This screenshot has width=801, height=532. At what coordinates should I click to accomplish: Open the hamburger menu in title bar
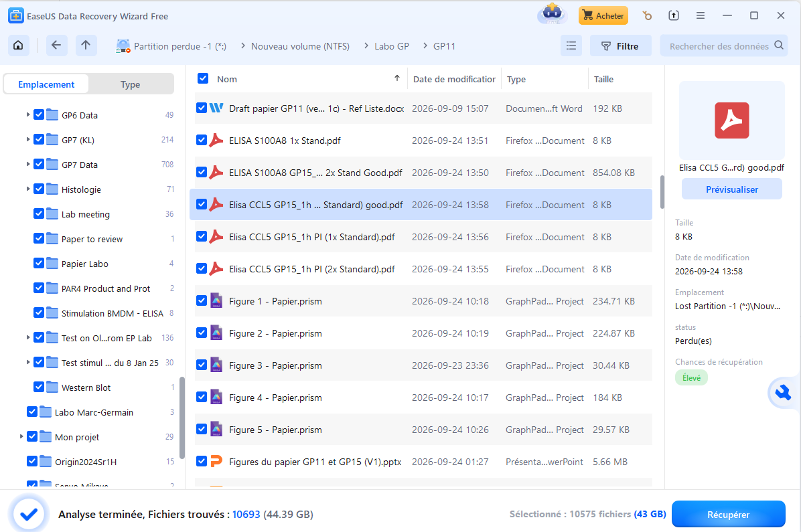pyautogui.click(x=701, y=16)
